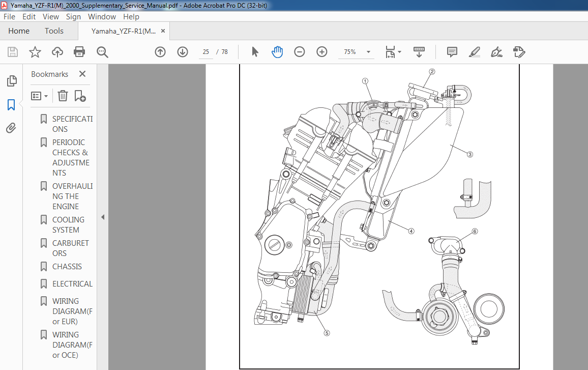588x370 pixels.
Task: Open the Fill and Sign tool
Action: pos(497,52)
